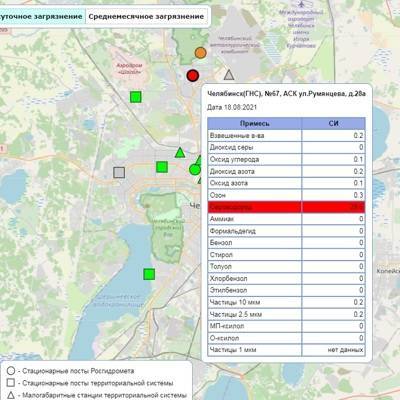Click the red circle station marker
This screenshot has height=400, width=400.
193,76
